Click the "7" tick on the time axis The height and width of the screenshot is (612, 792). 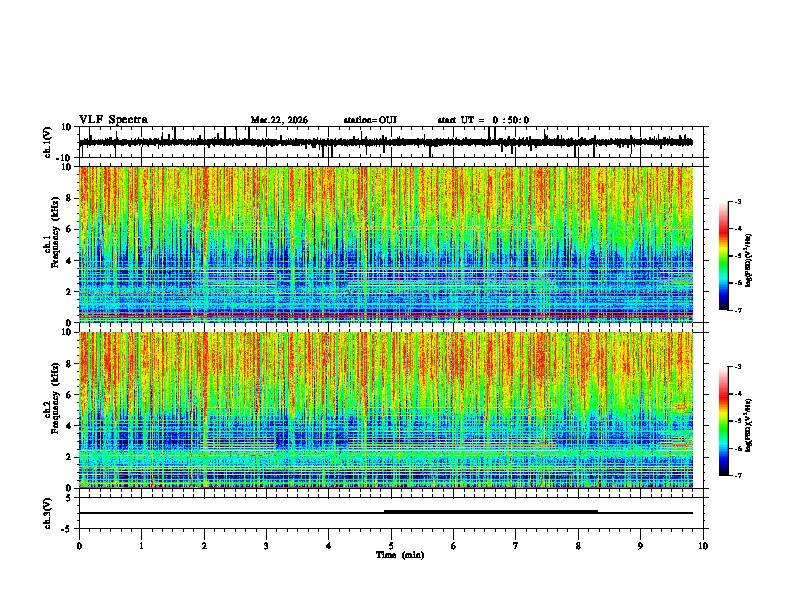point(516,546)
